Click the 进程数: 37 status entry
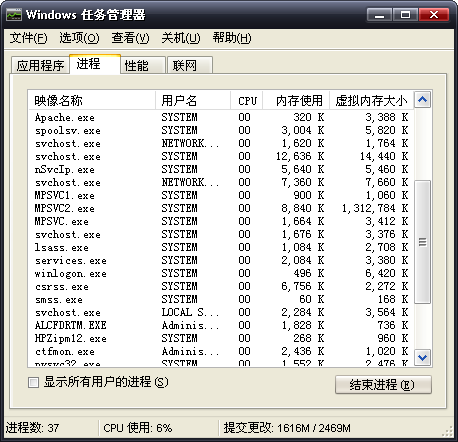Screen dimensions: 458x442 click(x=32, y=428)
